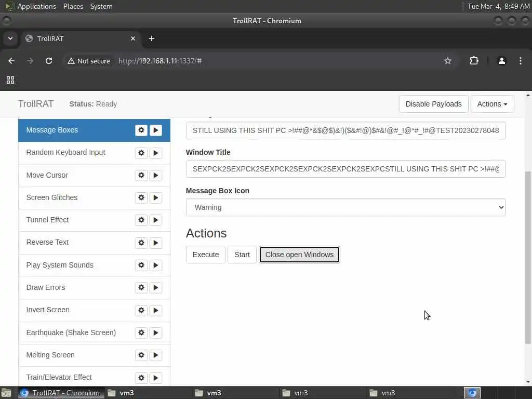Run Screen Glitches play icon
This screenshot has width=532, height=399.
tap(156, 198)
